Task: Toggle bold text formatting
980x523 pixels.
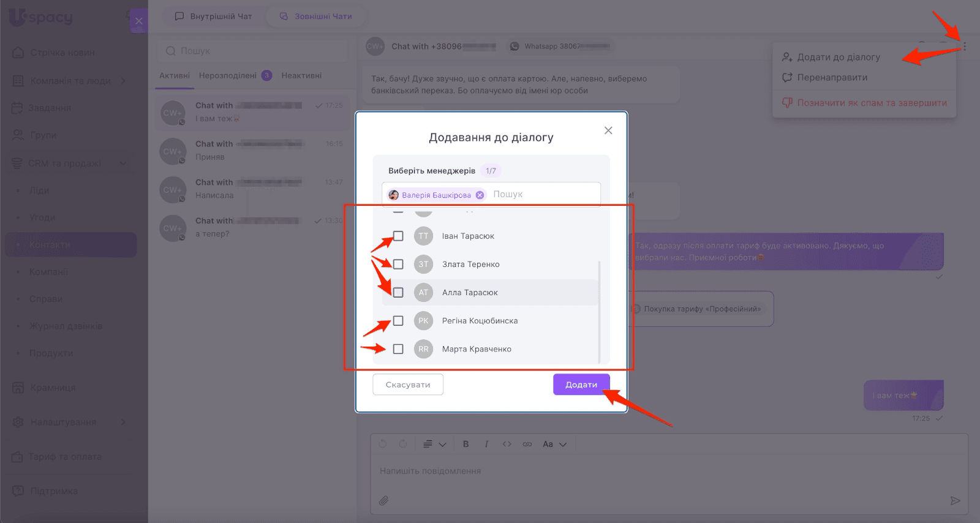Action: (x=466, y=444)
